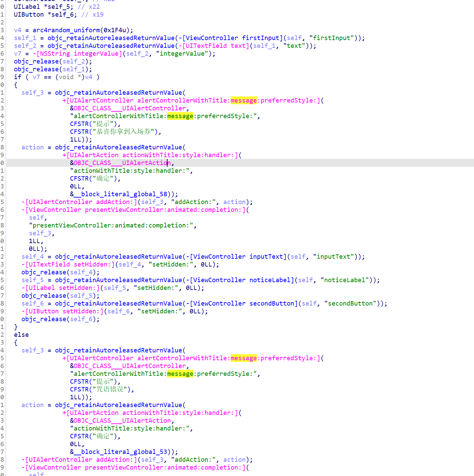Click the "咒语错误" CFSTR string
The height and width of the screenshot is (476, 474).
pos(110,389)
